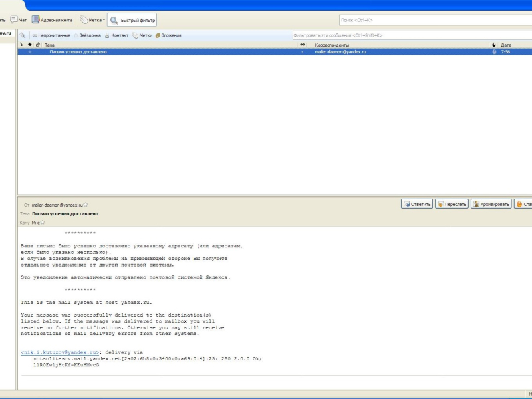Toggle the Быстрый фильтр quick filter
The height and width of the screenshot is (399, 532).
(132, 20)
